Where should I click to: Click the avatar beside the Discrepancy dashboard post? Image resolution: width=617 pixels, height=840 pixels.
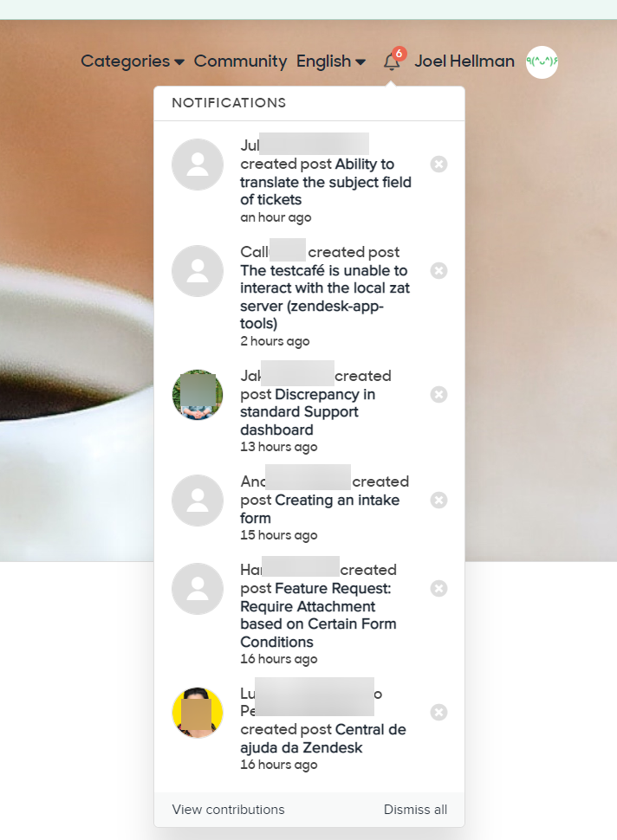(198, 395)
